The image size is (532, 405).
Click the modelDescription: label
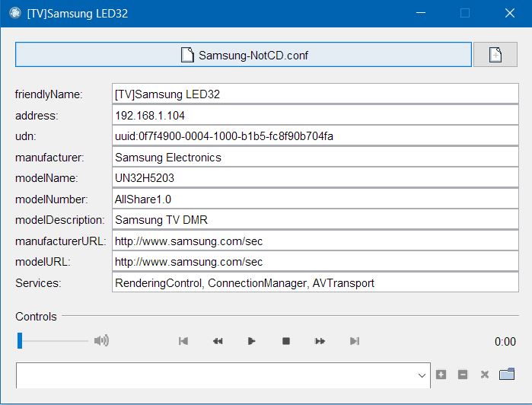(59, 220)
